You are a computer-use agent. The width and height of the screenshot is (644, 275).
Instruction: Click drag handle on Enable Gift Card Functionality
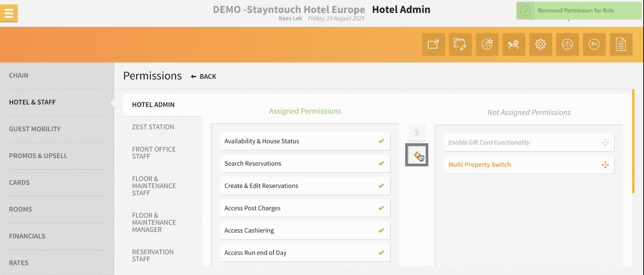coord(605,143)
